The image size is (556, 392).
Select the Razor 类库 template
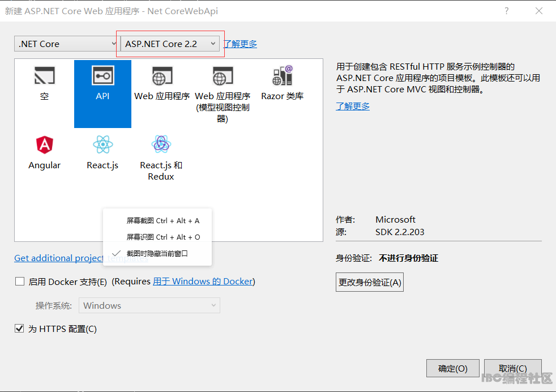point(283,84)
